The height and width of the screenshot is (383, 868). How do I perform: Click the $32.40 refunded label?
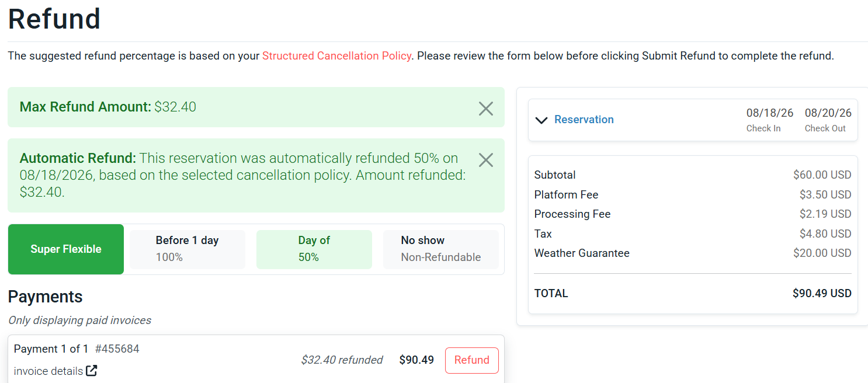point(342,360)
